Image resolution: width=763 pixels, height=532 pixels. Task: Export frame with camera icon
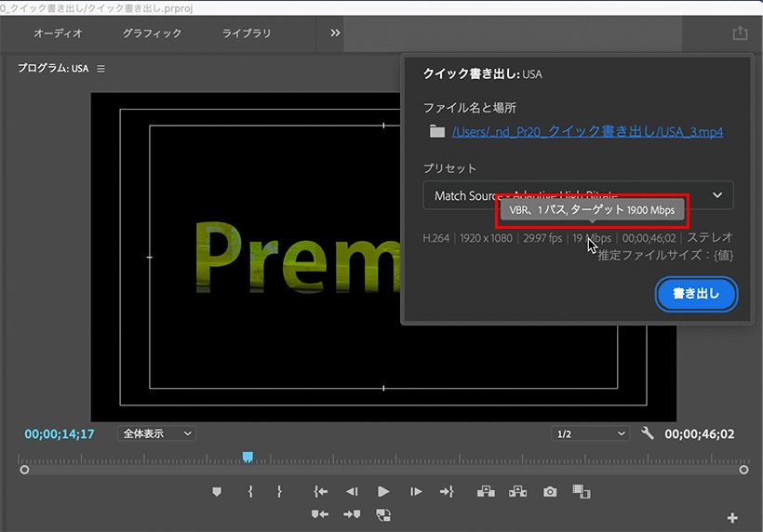[550, 492]
